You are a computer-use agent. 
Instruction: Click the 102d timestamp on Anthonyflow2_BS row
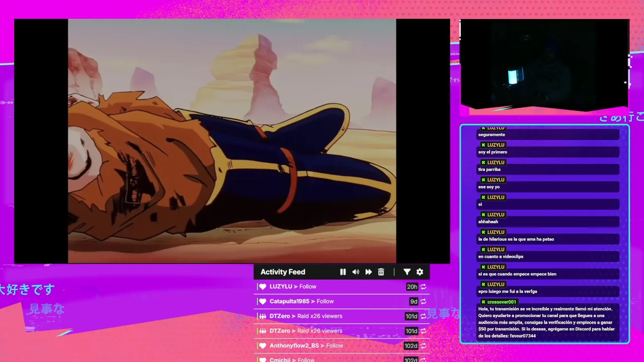coord(411,346)
